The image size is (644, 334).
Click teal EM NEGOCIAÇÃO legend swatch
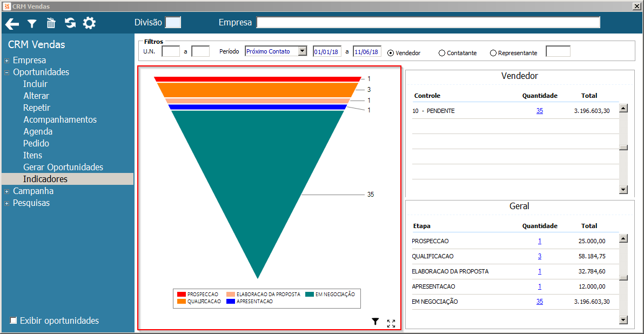pos(310,294)
